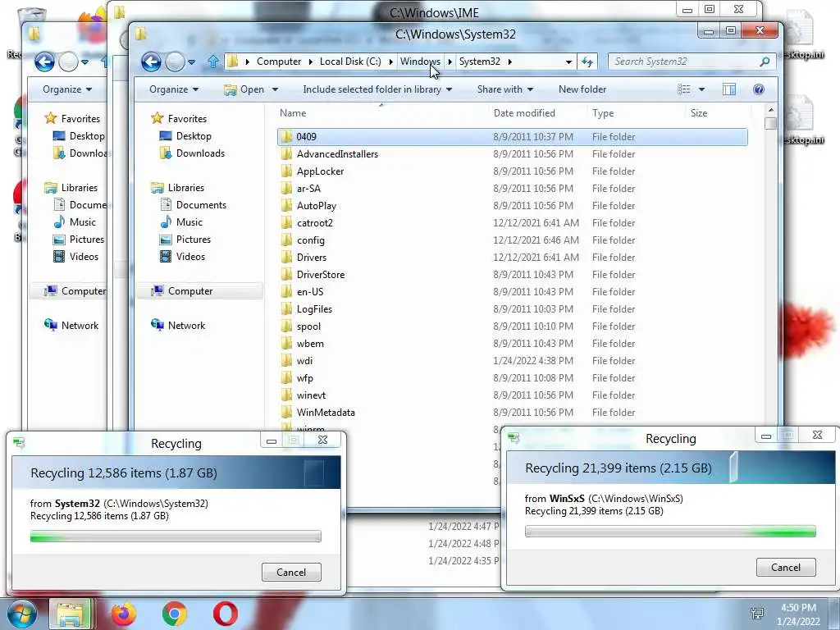Open Explorer help icon

(759, 89)
